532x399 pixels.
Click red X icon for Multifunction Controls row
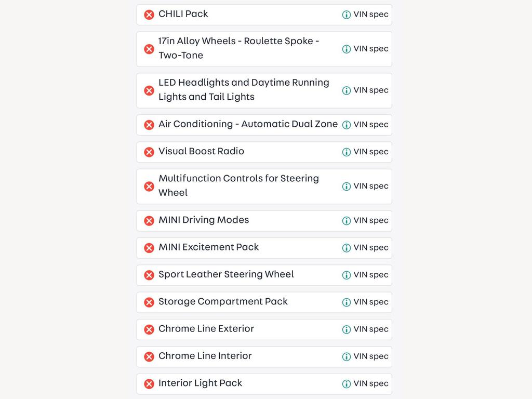149,187
